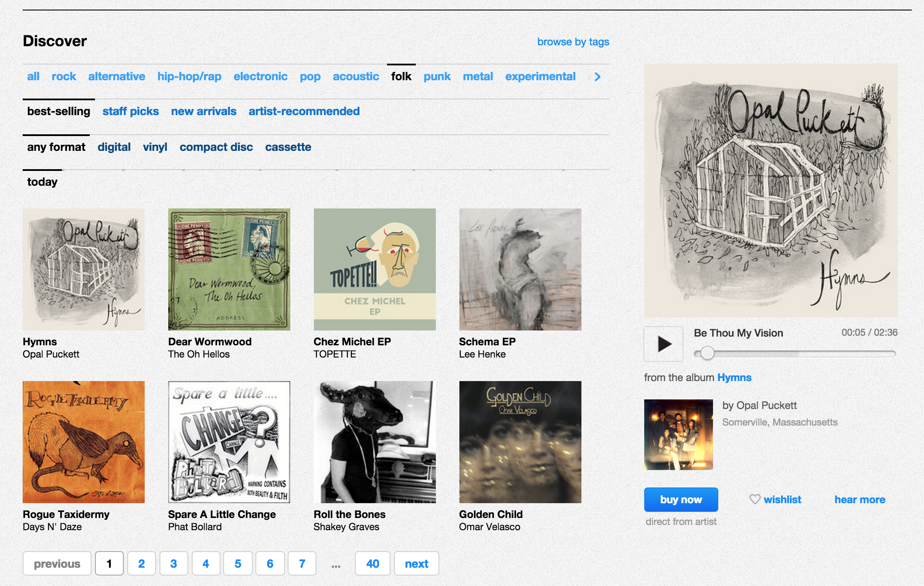Click the buy now button
This screenshot has height=586, width=924.
[681, 500]
